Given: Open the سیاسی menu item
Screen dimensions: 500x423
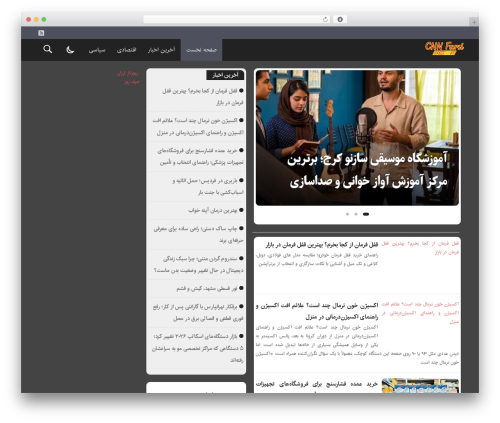Looking at the screenshot, I should [97, 50].
